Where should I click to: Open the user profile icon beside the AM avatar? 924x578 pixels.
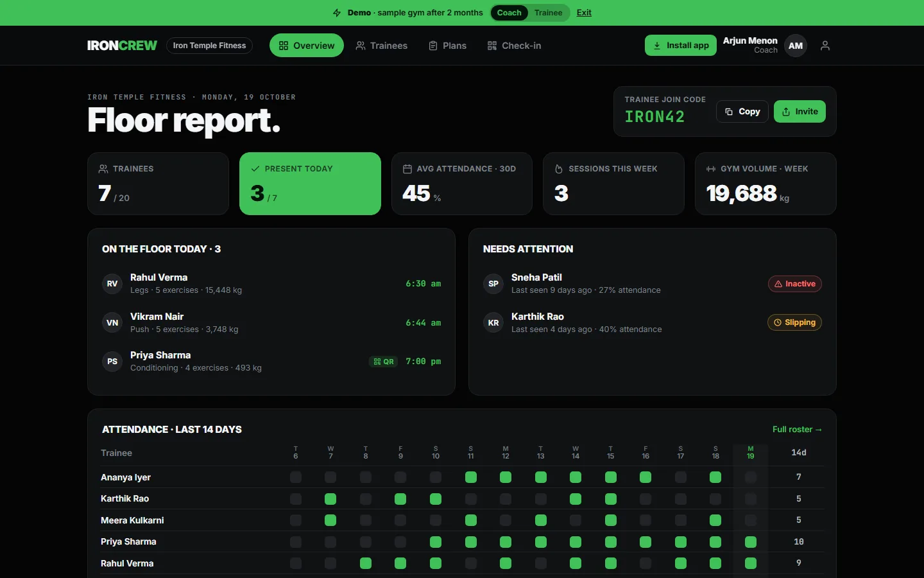pyautogui.click(x=825, y=46)
